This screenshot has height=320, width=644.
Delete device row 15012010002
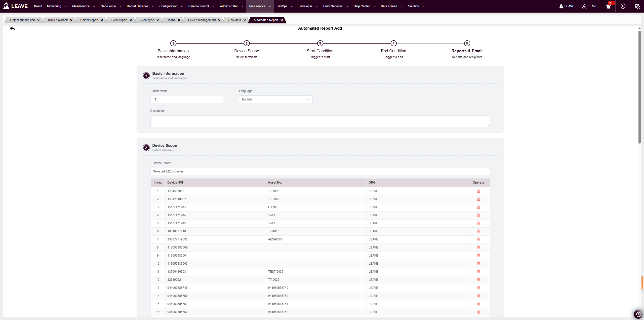pos(478,199)
